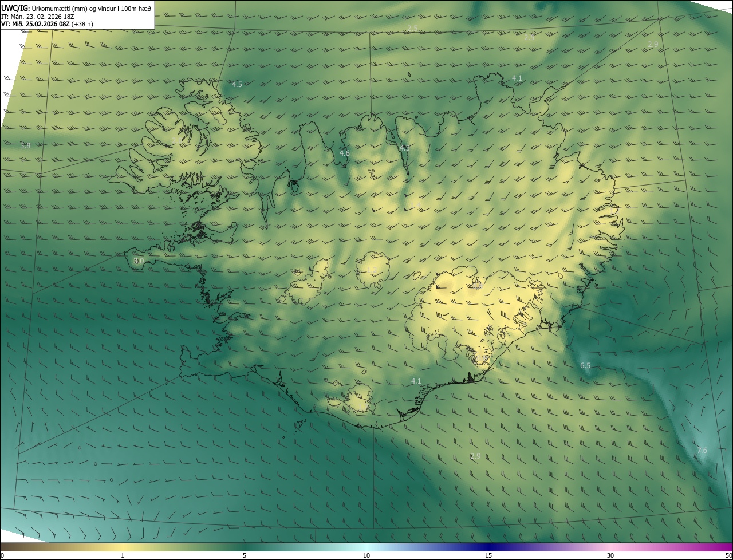Viewport: 733px width, 560px height.
Task: Click the legend tick label 15
Action: click(488, 555)
